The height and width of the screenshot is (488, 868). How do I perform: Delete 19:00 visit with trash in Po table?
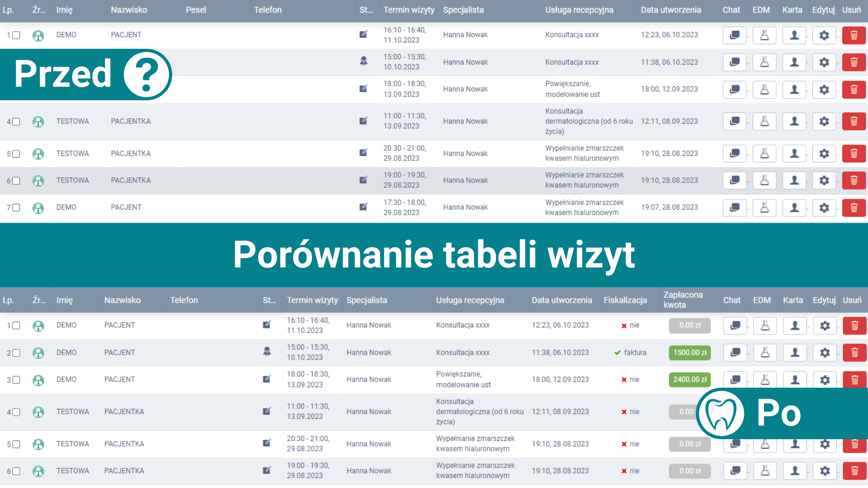pyautogui.click(x=855, y=471)
